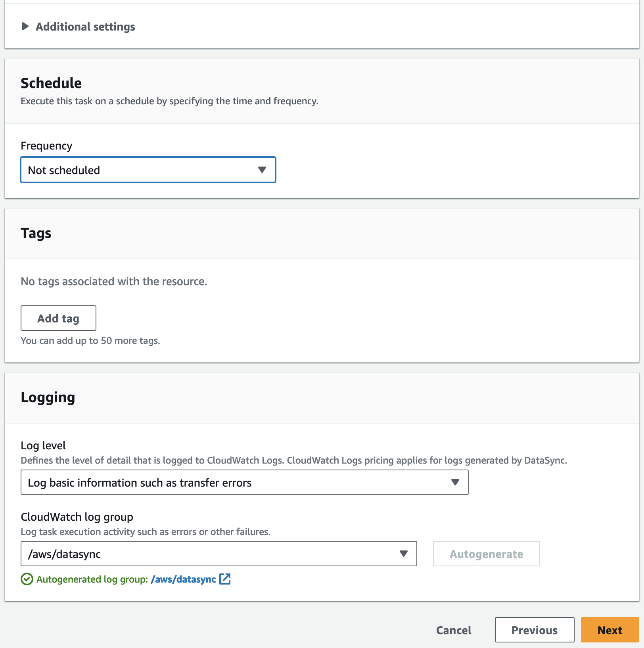
Task: Click Cancel
Action: click(x=454, y=630)
